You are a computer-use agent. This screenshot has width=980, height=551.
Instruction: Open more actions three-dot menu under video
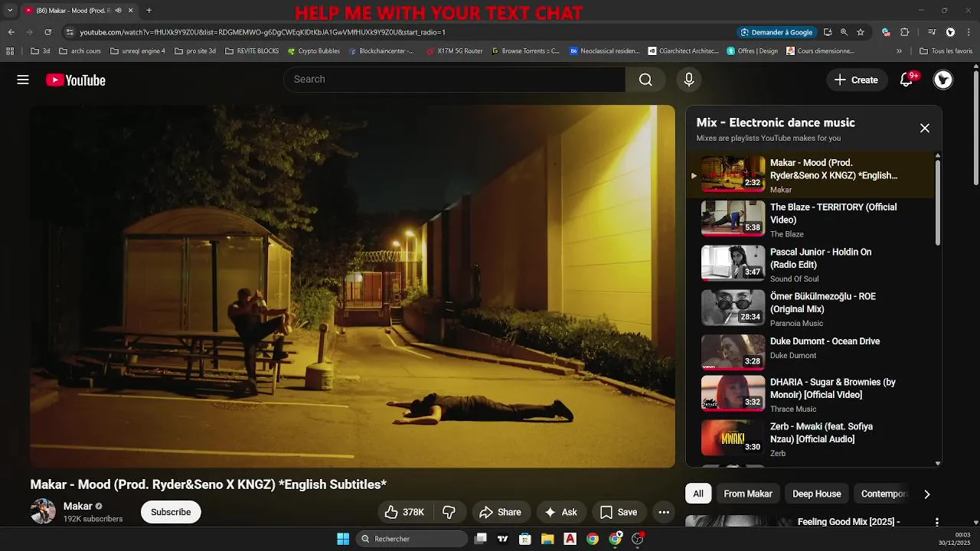(664, 512)
